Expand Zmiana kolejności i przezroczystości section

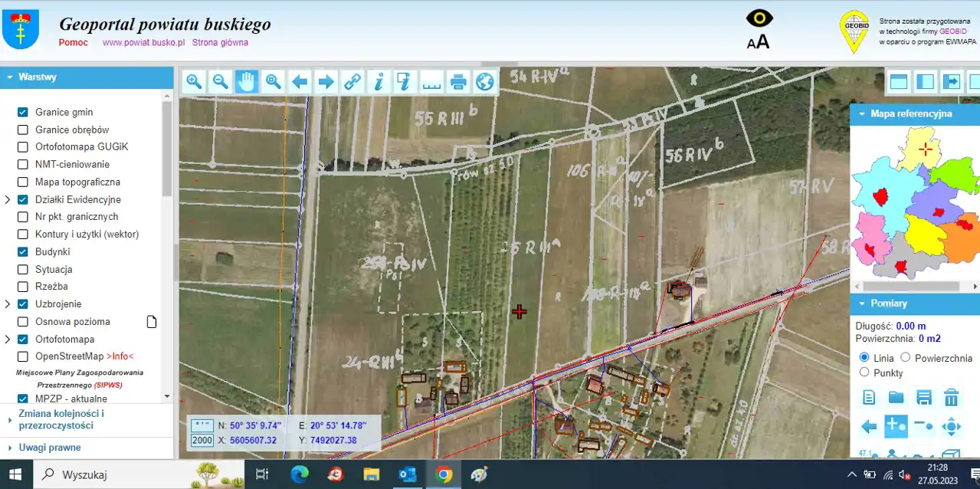pyautogui.click(x=61, y=419)
